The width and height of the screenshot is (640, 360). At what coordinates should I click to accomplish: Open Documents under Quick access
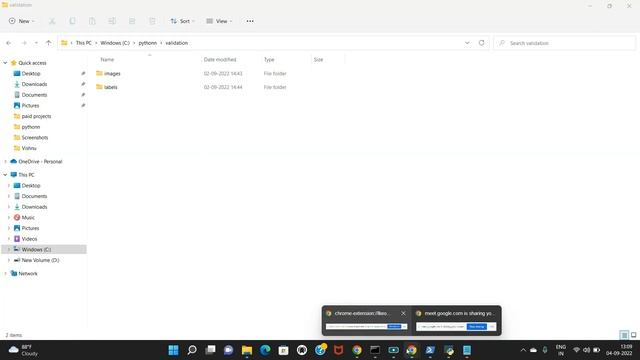tap(34, 95)
